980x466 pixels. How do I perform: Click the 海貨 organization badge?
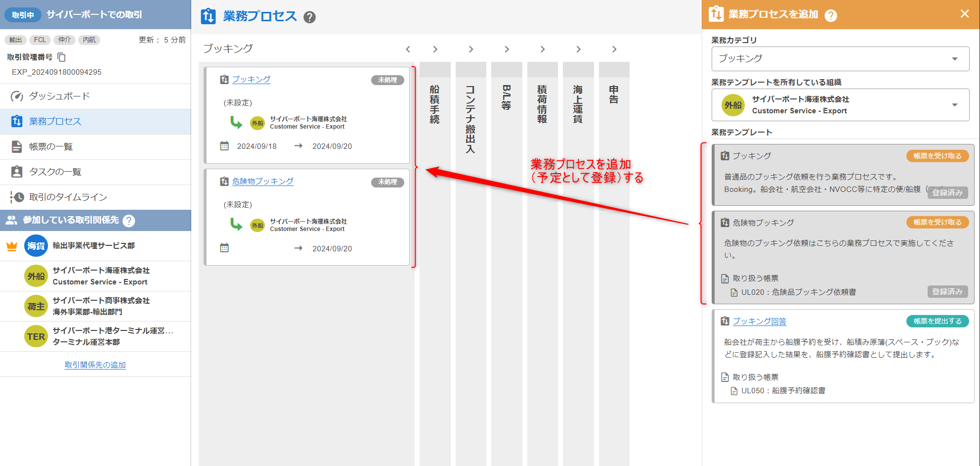[x=36, y=246]
